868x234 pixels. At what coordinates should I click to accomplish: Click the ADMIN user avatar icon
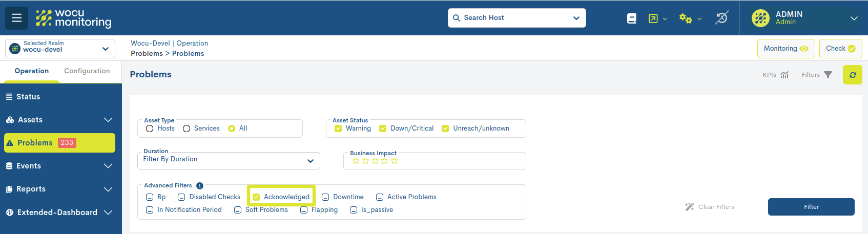[x=760, y=18]
